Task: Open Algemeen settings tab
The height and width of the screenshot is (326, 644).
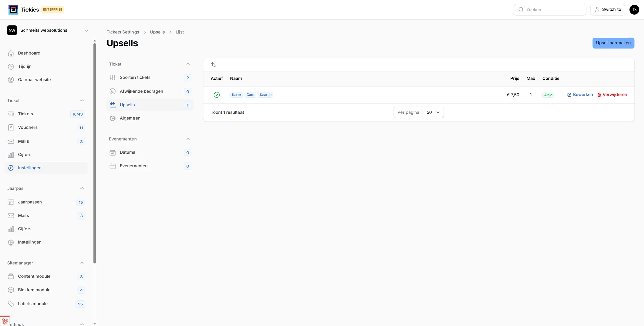Action: [x=130, y=118]
